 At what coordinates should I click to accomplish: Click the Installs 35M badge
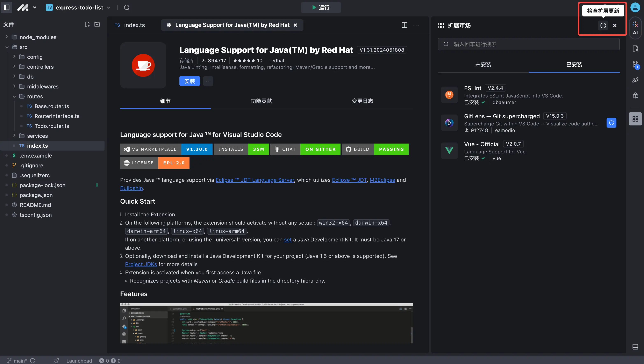click(x=241, y=149)
